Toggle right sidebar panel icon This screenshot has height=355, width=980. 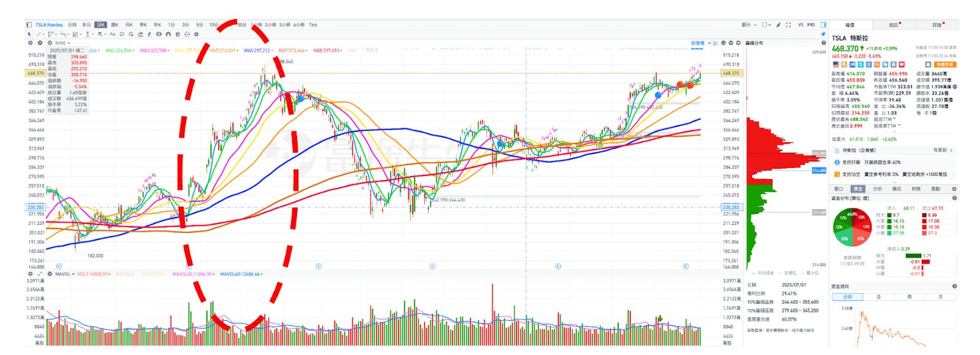click(x=823, y=25)
